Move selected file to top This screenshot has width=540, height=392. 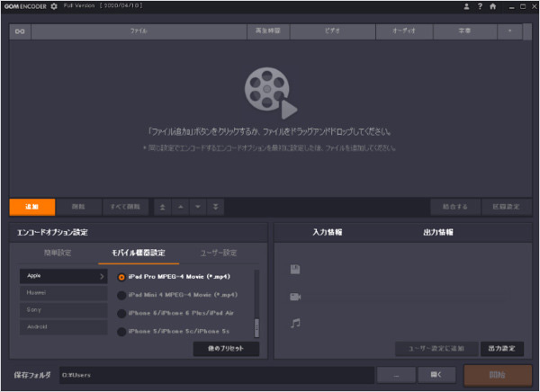click(x=163, y=207)
